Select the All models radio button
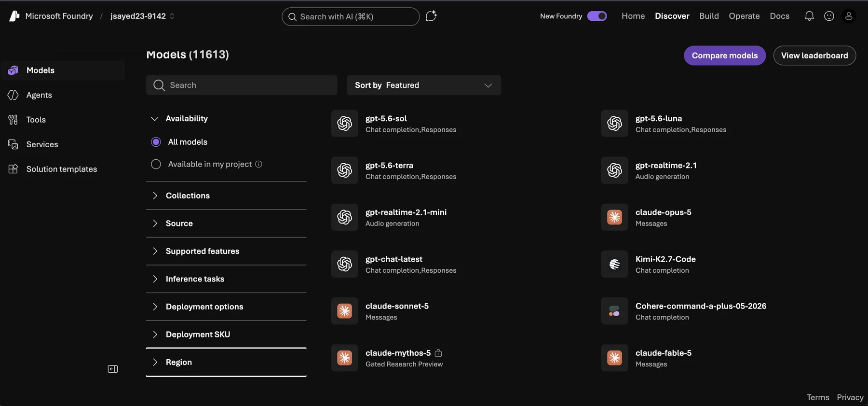Viewport: 868px width, 406px height. tap(156, 142)
